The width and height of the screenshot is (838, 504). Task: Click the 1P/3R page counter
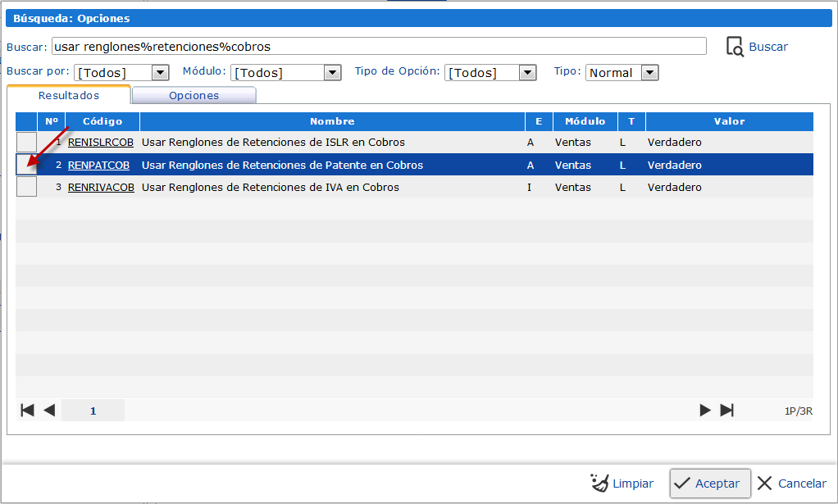pyautogui.click(x=799, y=411)
